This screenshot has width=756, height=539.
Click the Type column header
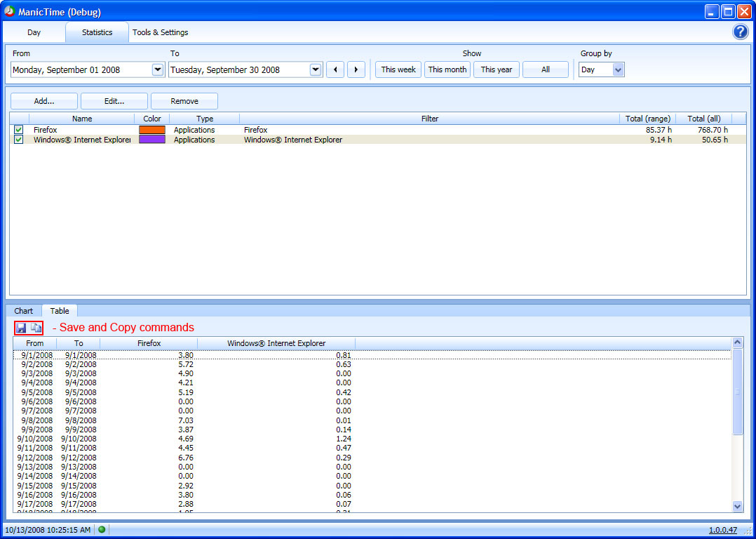coord(205,119)
